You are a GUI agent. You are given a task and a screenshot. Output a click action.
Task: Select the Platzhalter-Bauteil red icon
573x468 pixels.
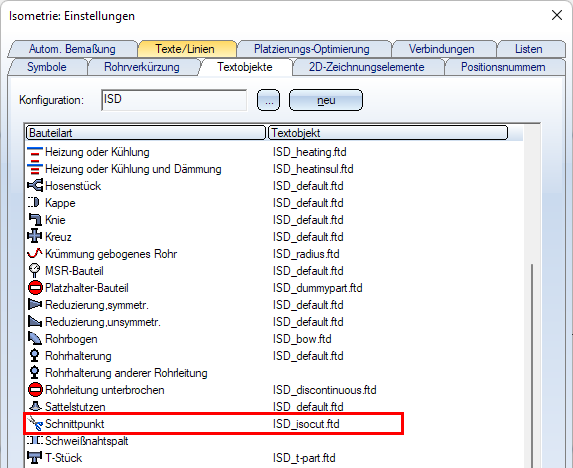35,288
